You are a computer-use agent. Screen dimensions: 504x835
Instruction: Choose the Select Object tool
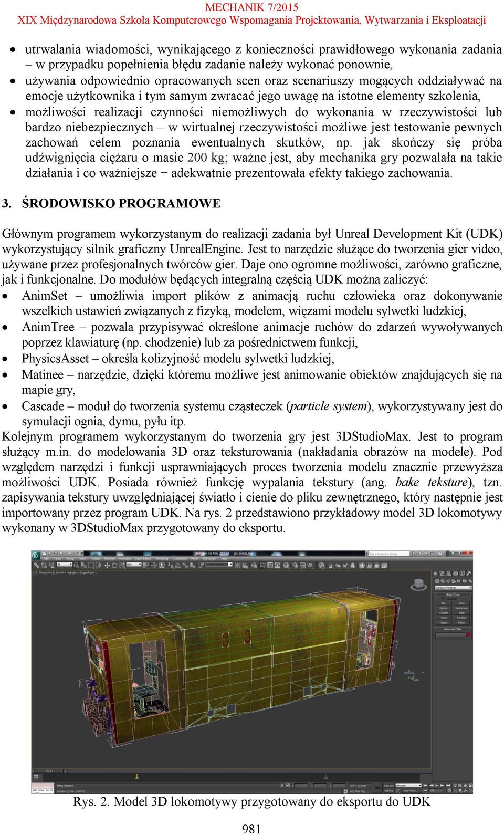77,565
